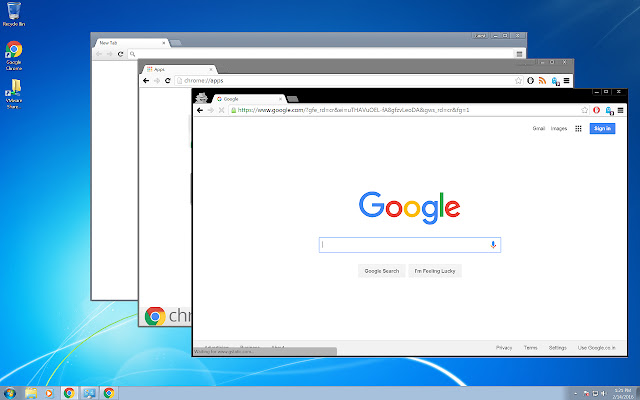The width and height of the screenshot is (640, 400).
Task: Open the Images link
Action: [559, 129]
